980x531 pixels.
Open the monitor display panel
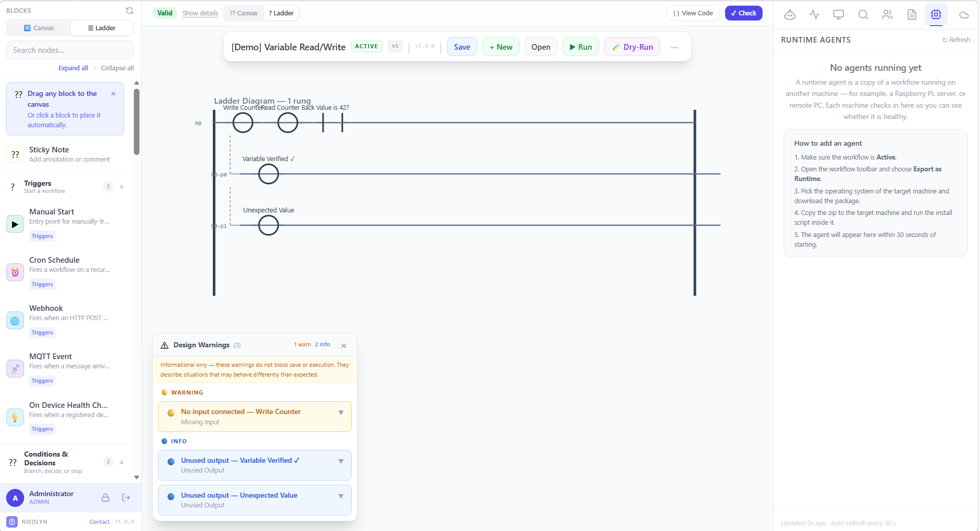(838, 14)
